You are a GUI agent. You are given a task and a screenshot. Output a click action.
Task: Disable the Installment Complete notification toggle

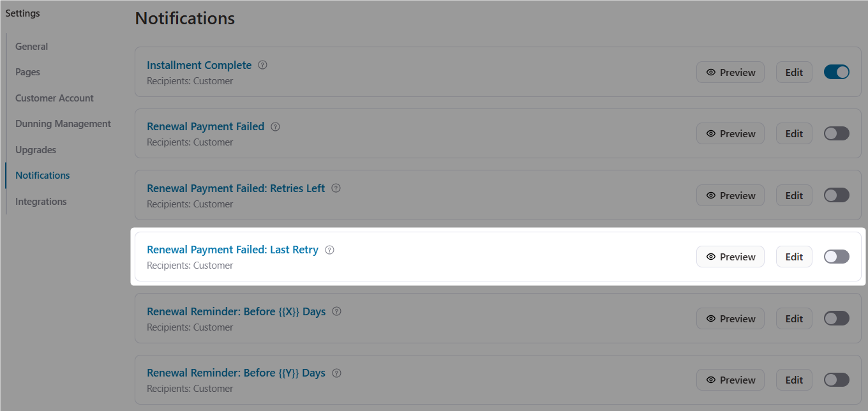[836, 71]
